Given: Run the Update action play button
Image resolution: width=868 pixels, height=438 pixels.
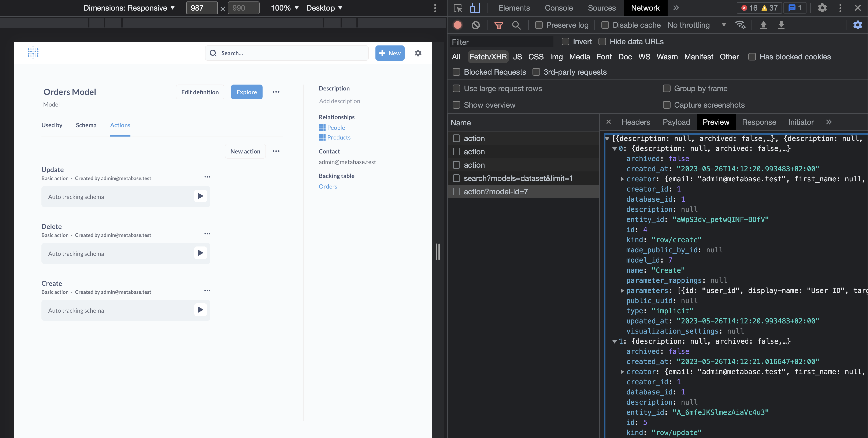Looking at the screenshot, I should [200, 196].
